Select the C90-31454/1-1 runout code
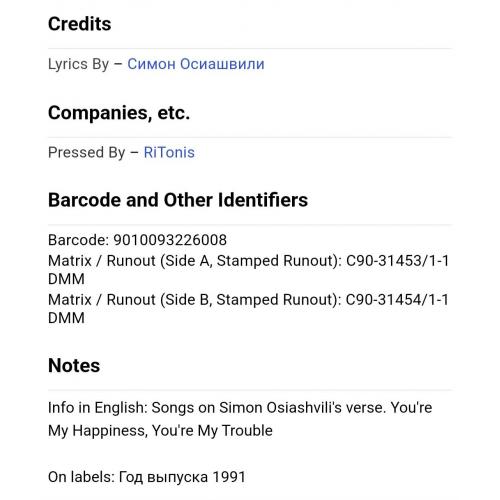The width and height of the screenshot is (500, 500). point(397,300)
